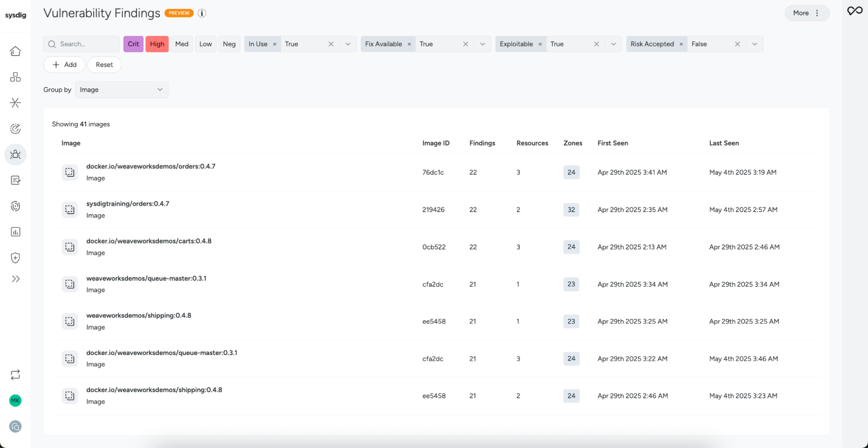Click the First Seen column header
Screen dimensions: 868x448
tap(613, 143)
